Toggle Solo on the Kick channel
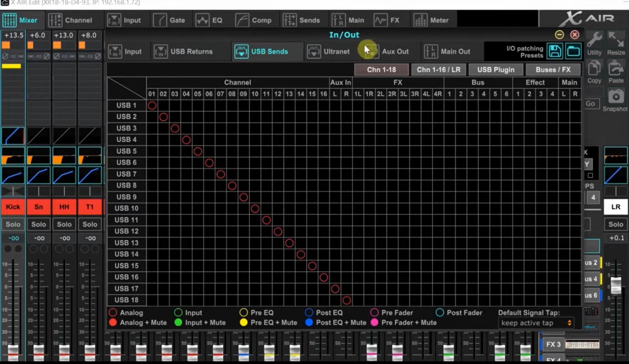The height and width of the screenshot is (364, 629). tap(13, 224)
